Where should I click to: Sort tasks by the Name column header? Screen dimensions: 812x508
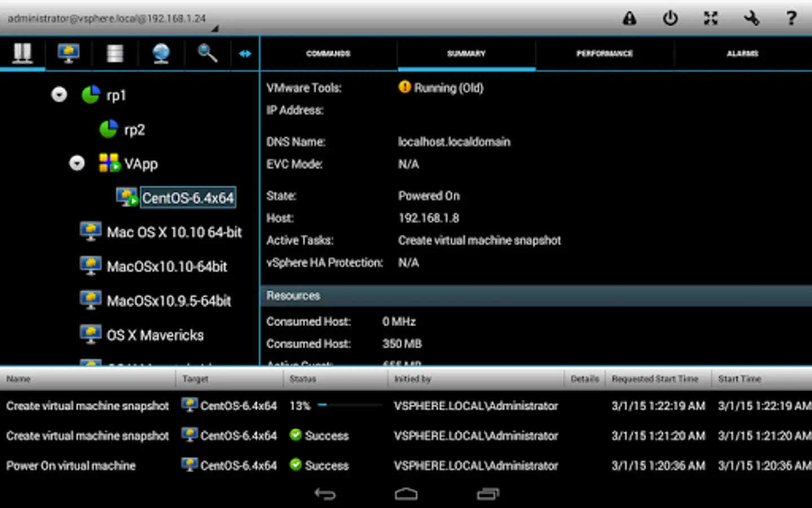87,379
